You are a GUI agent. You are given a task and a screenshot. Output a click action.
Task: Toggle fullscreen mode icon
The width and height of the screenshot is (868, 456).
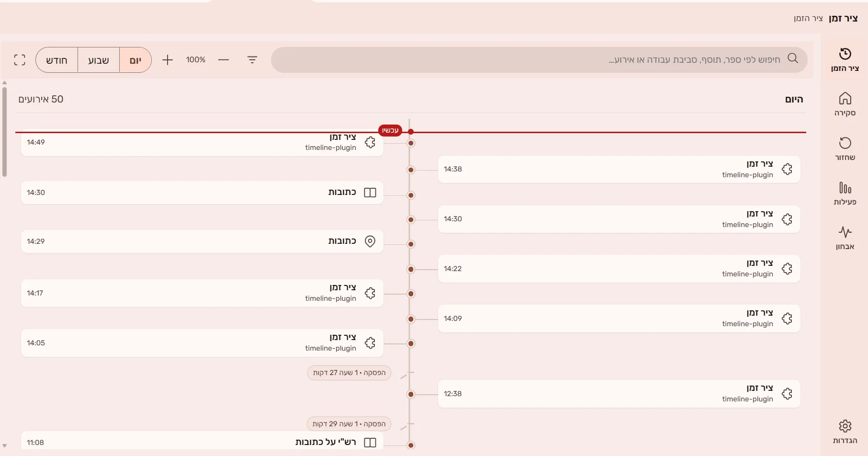click(20, 60)
